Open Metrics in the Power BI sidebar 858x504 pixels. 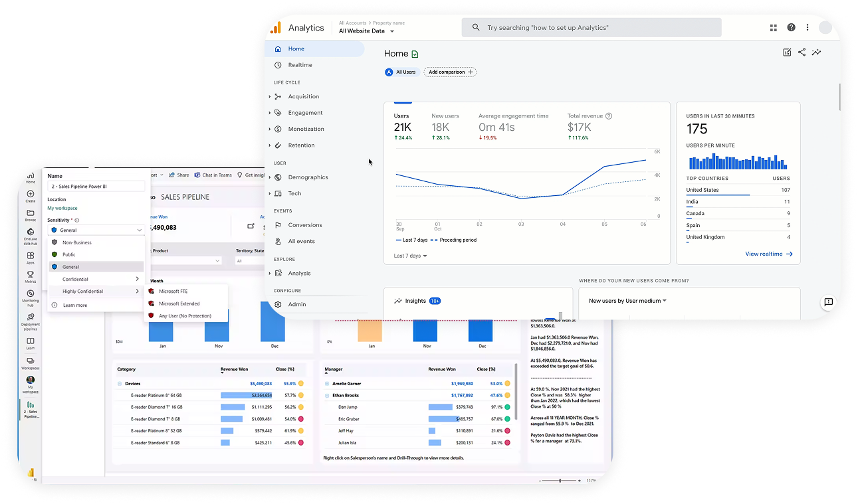pyautogui.click(x=31, y=276)
